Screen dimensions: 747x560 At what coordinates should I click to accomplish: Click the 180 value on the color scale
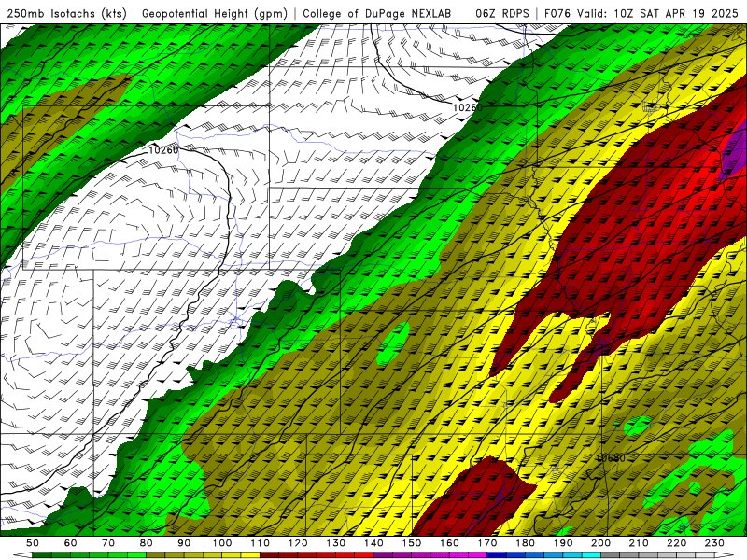(x=526, y=543)
